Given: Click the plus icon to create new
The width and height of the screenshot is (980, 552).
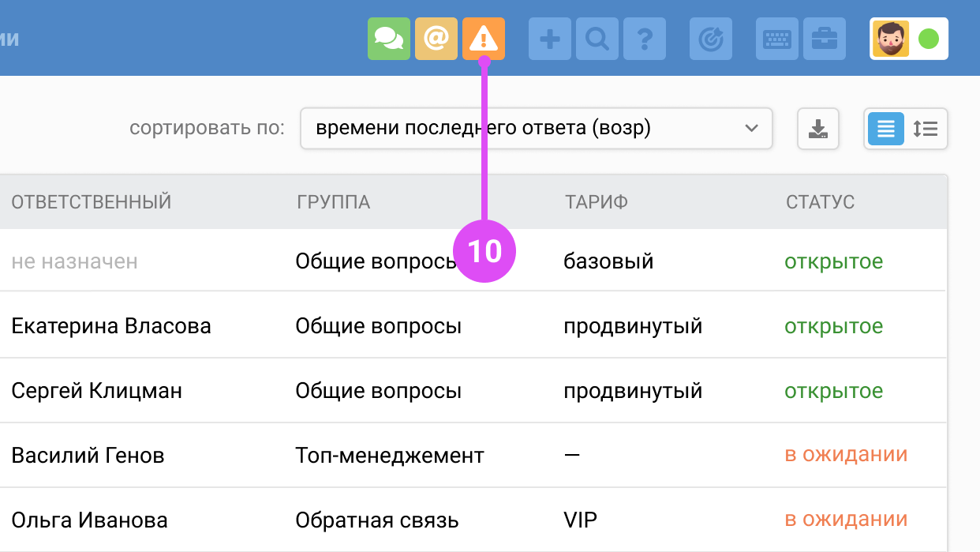Looking at the screenshot, I should [x=549, y=39].
